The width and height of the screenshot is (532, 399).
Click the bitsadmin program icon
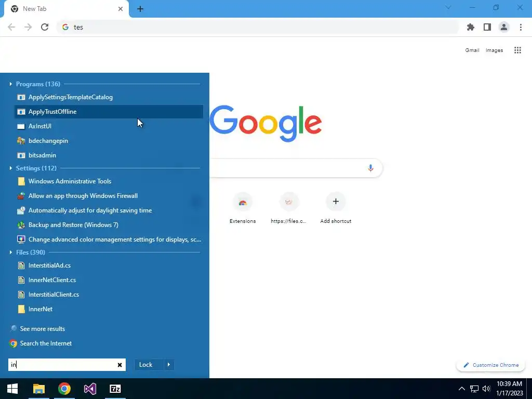pos(21,155)
